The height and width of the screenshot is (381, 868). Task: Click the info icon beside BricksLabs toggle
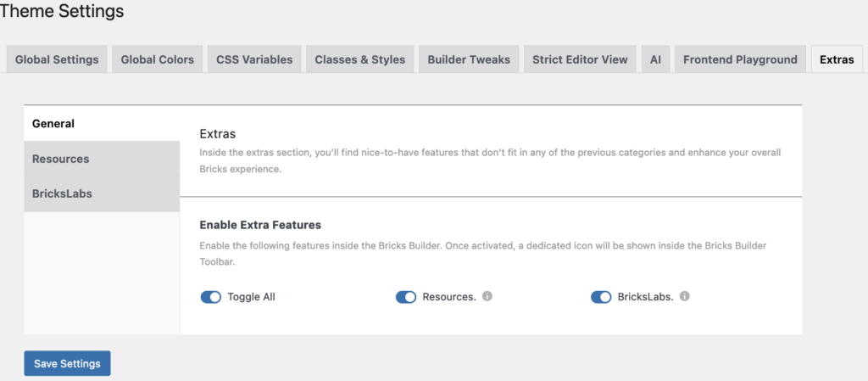pyautogui.click(x=685, y=297)
